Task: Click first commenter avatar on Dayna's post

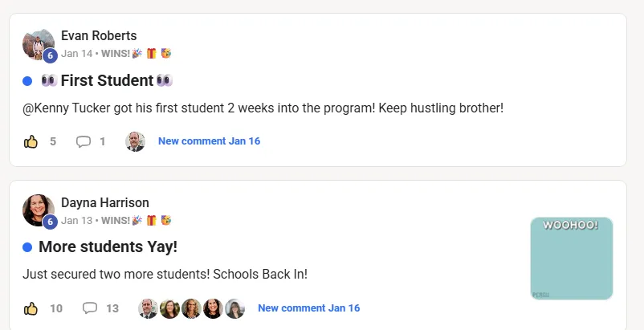Action: 148,308
